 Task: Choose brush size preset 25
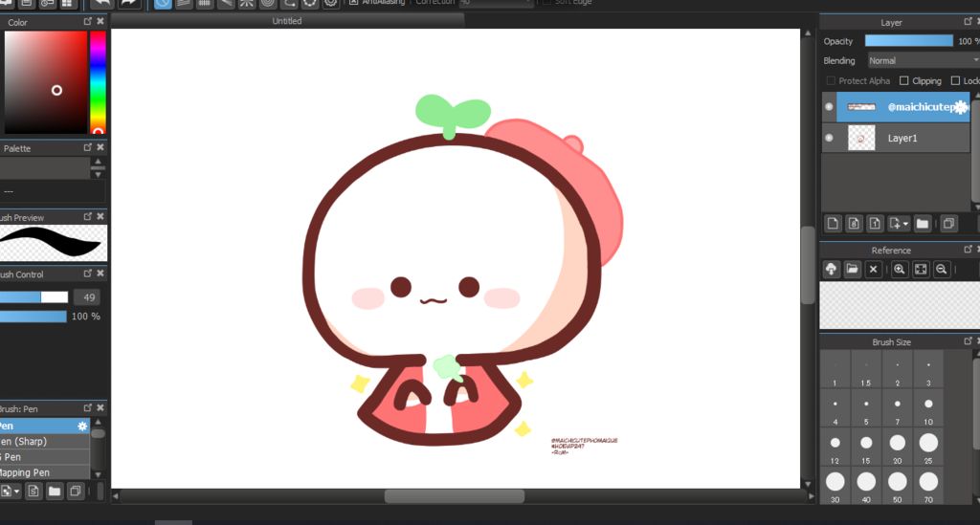coord(928,448)
